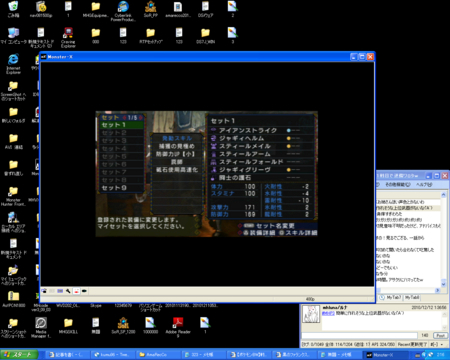Viewport: 450px width, 360px height.
Task: Click 'ジャギィヘルム' armor row in game
Action: 262,138
